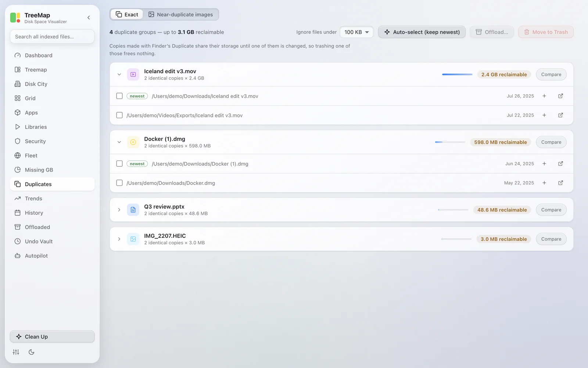Click the Q3 review.pptx document icon
The height and width of the screenshot is (368, 588).
[133, 210]
